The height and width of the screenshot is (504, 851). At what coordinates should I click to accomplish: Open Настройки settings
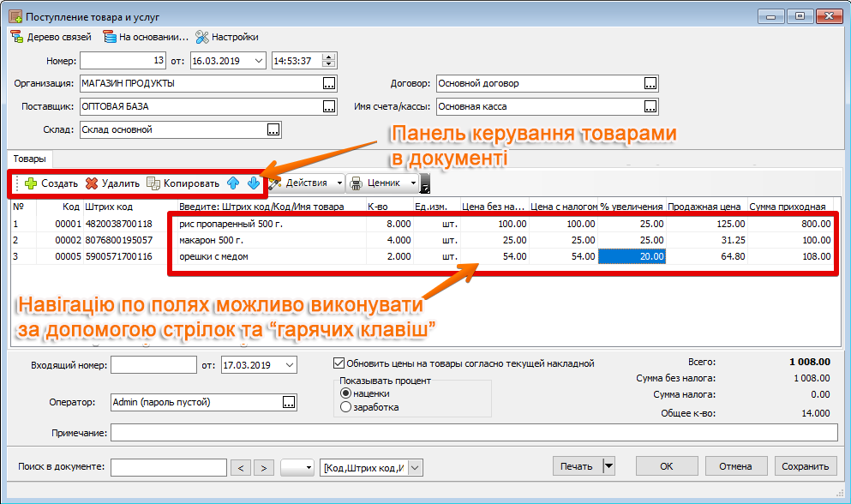pos(227,37)
